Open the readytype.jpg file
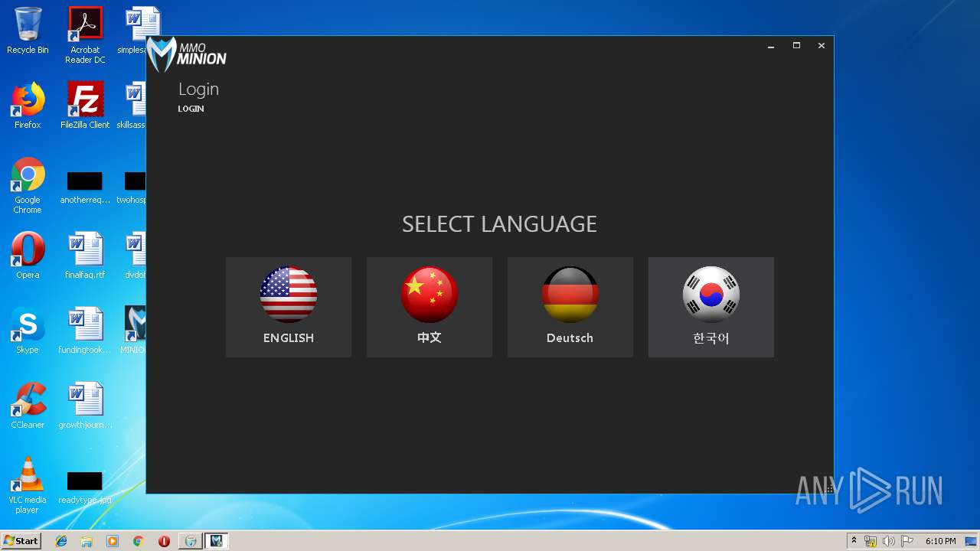The width and height of the screenshot is (980, 551). coord(85,488)
